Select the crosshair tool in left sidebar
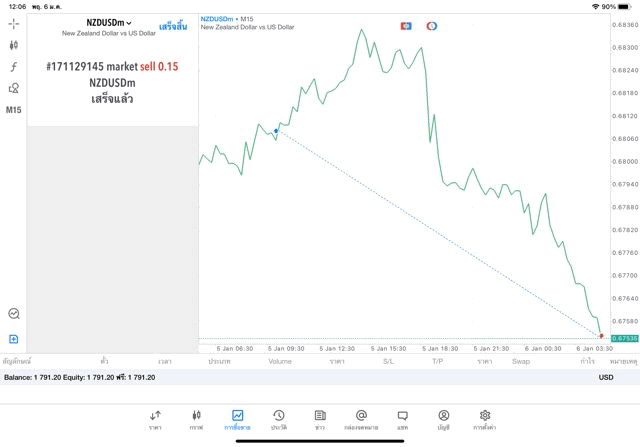 tap(14, 23)
